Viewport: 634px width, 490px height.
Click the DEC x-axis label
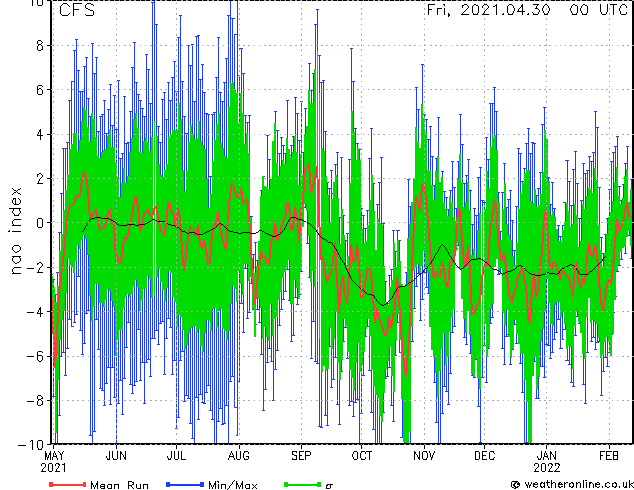(484, 456)
